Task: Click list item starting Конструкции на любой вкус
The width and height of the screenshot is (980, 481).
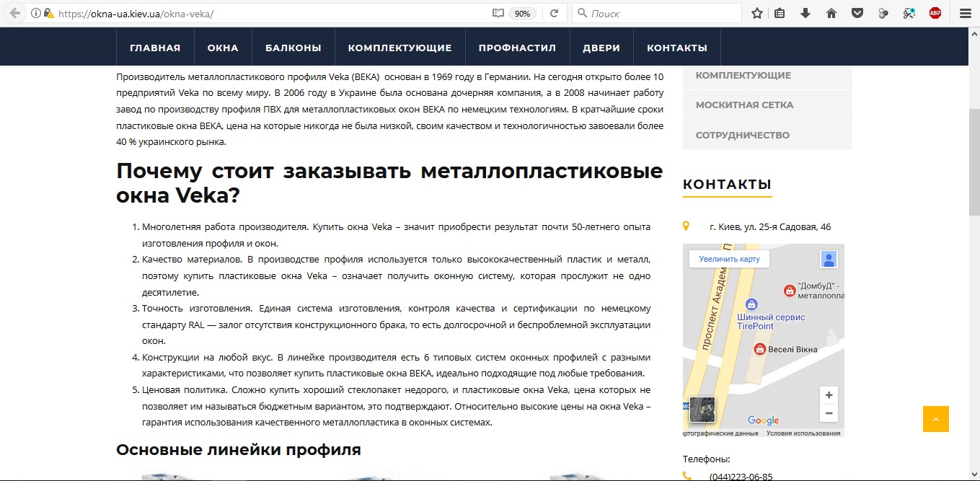Action: tap(396, 365)
